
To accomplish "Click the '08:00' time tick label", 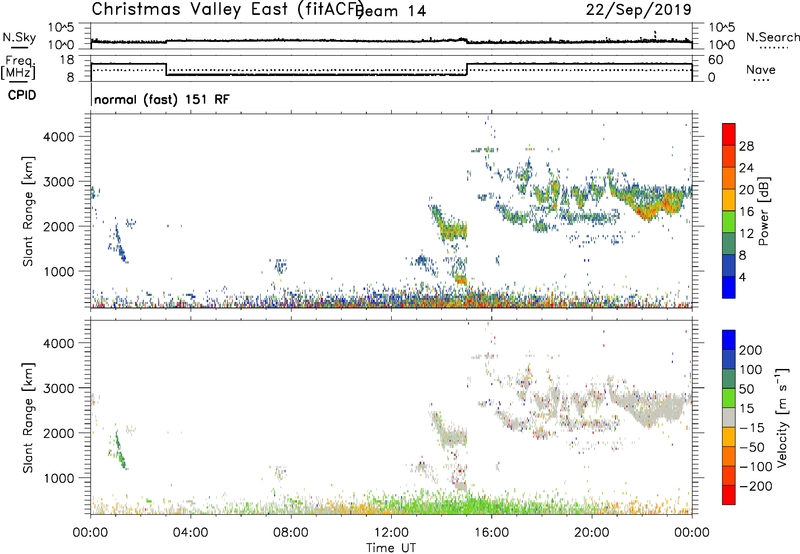I will 291,533.
